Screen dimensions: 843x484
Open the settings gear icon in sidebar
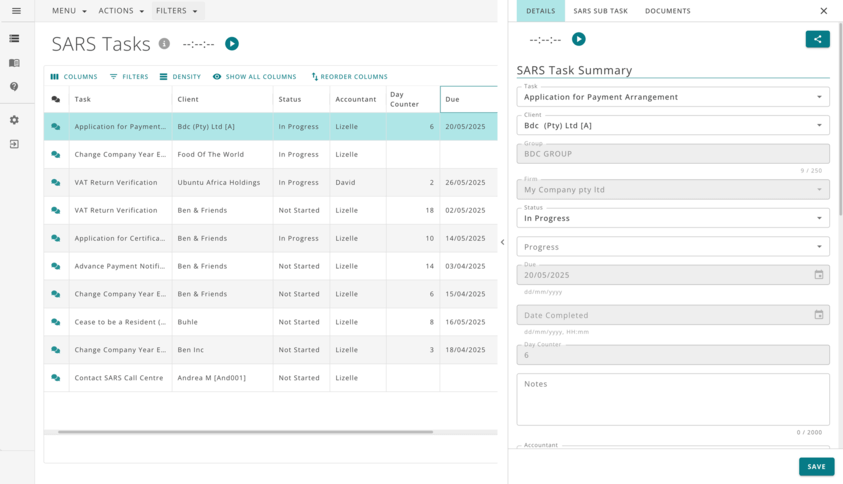pyautogui.click(x=14, y=120)
